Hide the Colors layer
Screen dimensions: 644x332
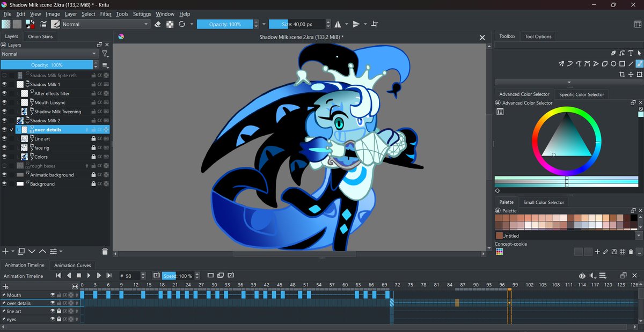(x=4, y=157)
